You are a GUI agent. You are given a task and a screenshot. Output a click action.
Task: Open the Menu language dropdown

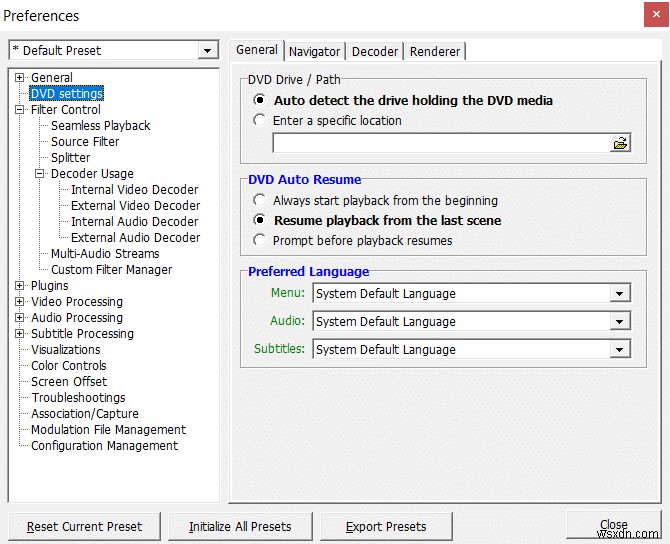coord(620,293)
